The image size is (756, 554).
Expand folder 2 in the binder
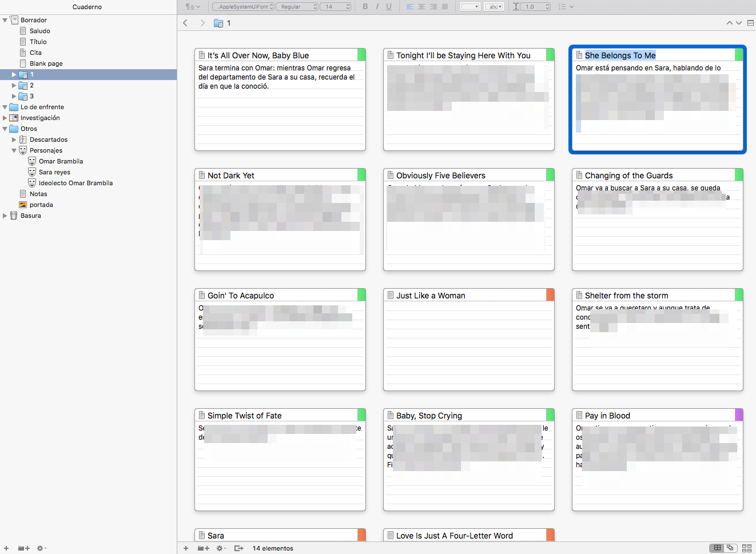coord(14,85)
